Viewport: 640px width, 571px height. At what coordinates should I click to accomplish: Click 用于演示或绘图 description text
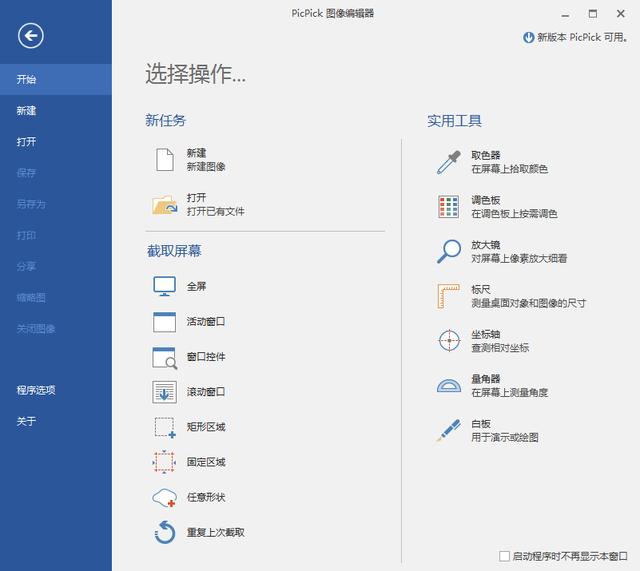click(x=505, y=438)
